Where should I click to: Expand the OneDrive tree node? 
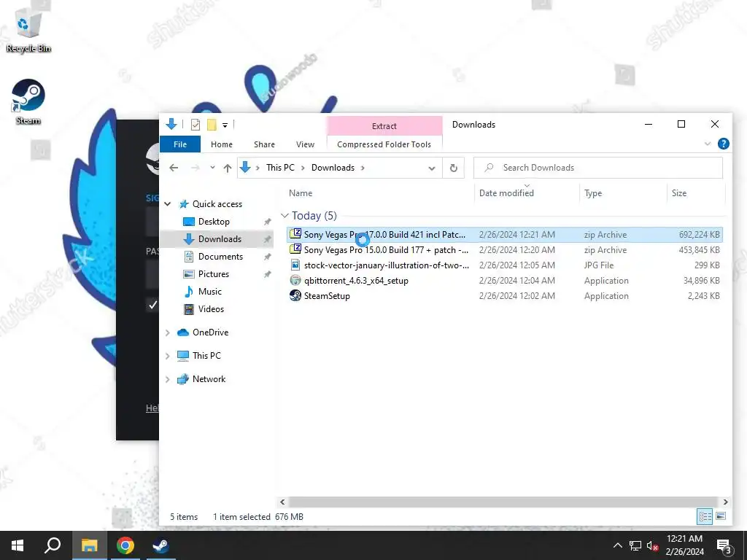point(168,332)
